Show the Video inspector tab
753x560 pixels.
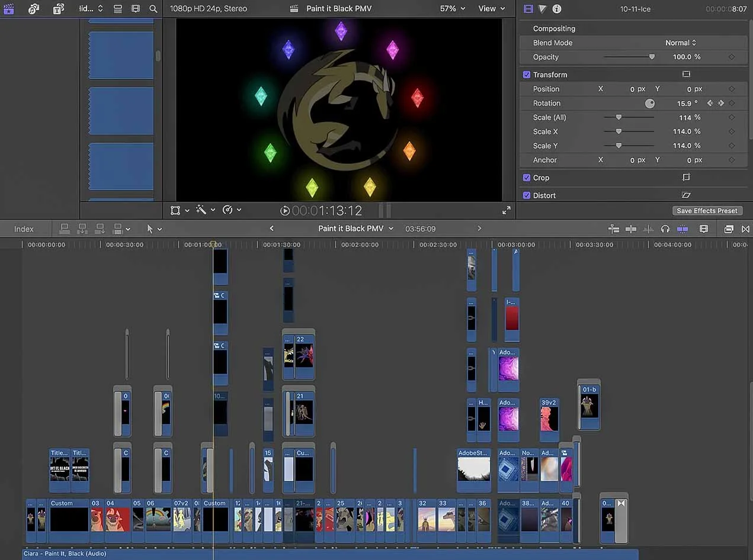[528, 9]
